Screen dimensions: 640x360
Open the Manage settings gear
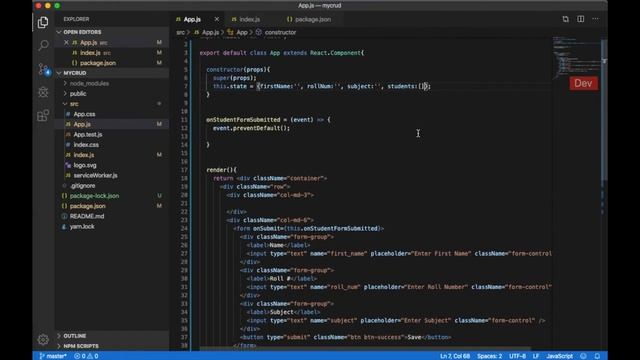(43, 339)
